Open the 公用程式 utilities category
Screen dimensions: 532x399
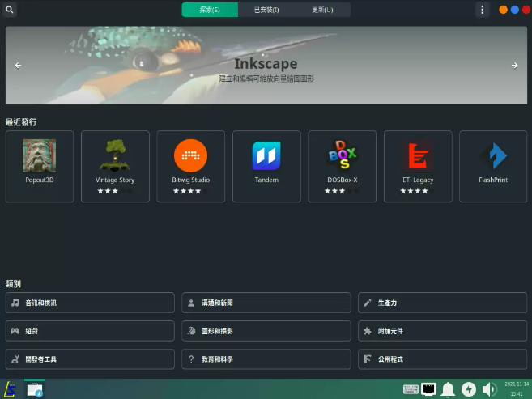(442, 359)
